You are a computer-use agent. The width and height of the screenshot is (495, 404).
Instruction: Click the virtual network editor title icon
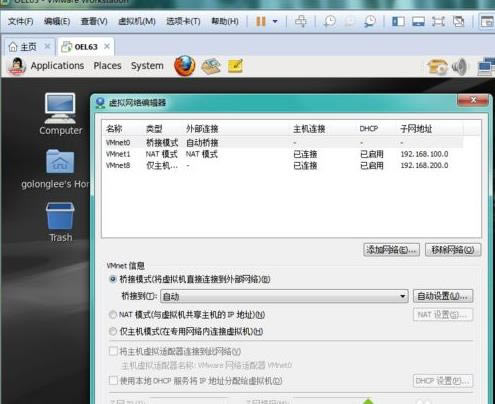[x=100, y=103]
